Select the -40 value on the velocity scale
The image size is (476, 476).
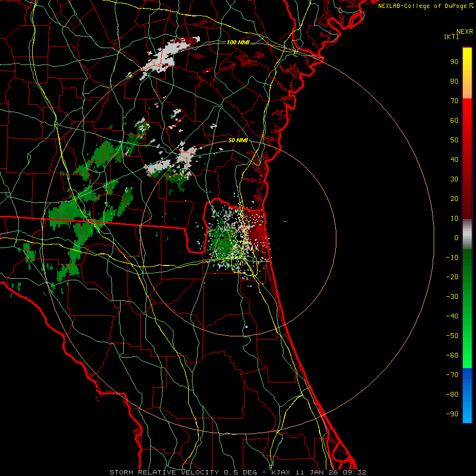tap(452, 316)
